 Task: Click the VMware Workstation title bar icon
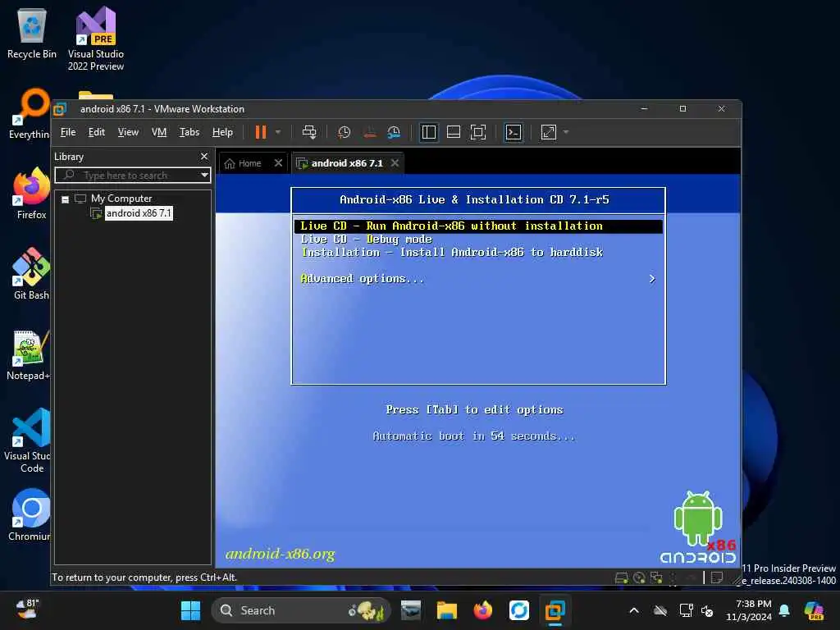click(60, 109)
